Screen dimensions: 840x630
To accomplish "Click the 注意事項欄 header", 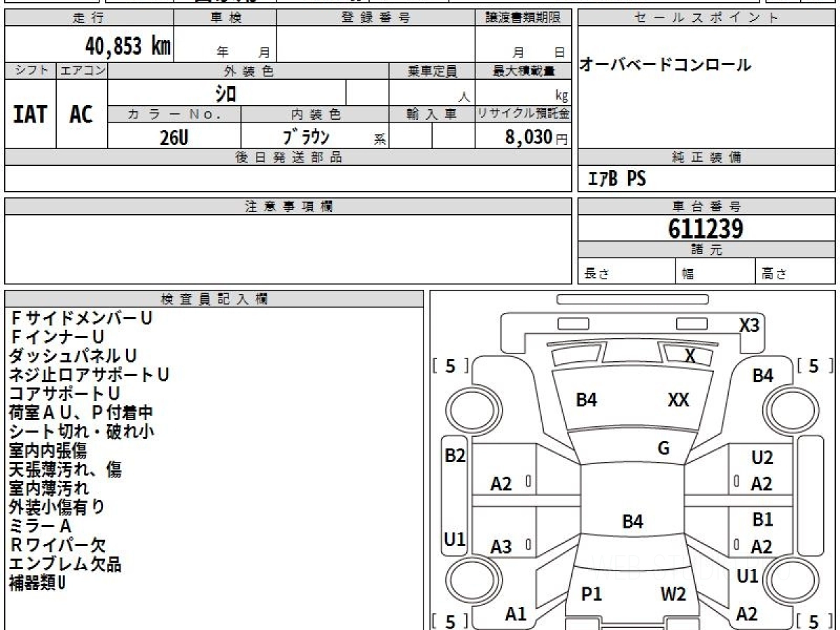I will [288, 206].
